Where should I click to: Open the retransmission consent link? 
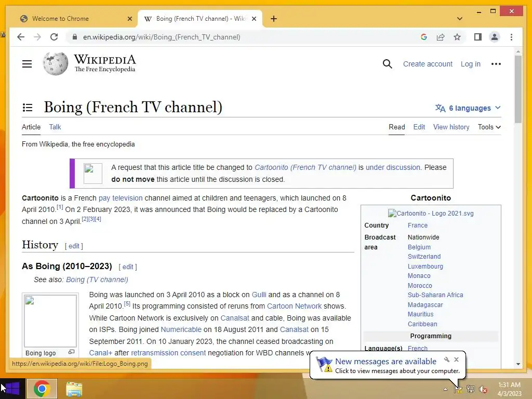pyautogui.click(x=168, y=353)
